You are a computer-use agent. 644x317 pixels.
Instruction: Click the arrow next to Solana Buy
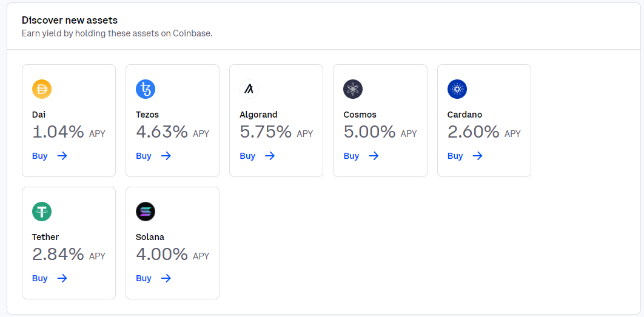coord(166,278)
